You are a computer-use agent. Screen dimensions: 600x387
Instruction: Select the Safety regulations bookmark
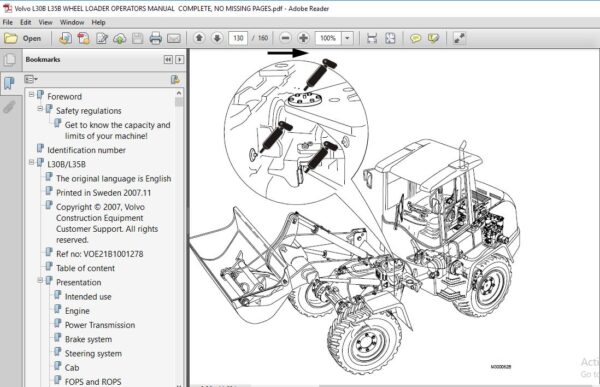pyautogui.click(x=89, y=111)
